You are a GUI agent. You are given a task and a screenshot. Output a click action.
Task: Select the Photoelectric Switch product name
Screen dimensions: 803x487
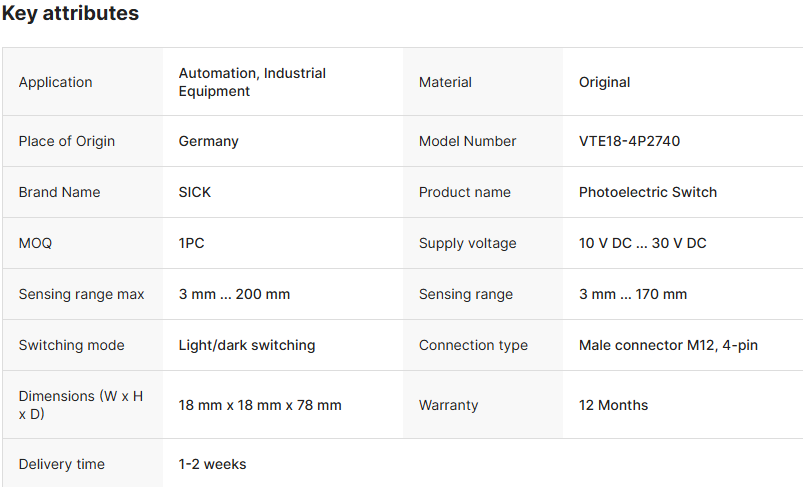[647, 192]
